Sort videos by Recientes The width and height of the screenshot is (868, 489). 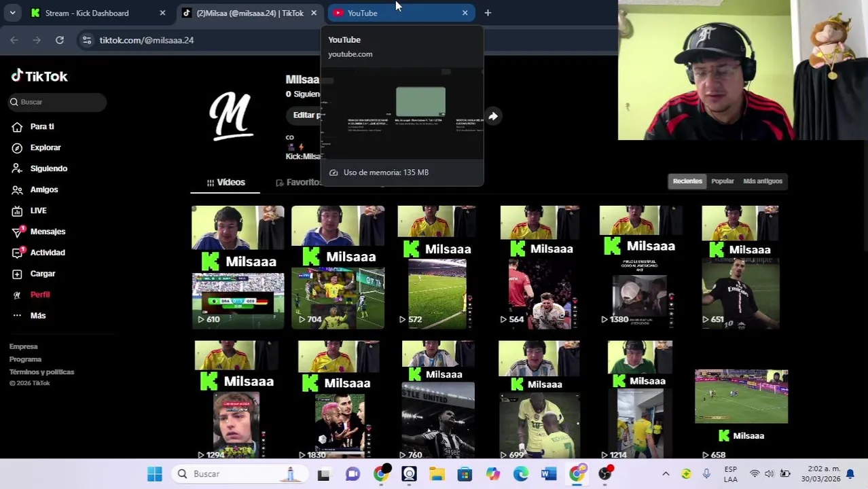tap(687, 181)
